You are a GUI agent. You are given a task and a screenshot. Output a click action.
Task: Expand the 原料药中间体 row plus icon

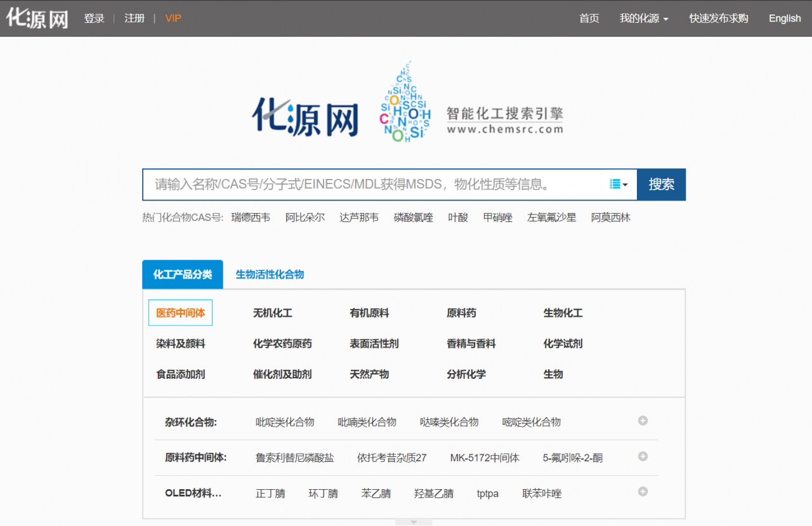(x=643, y=456)
